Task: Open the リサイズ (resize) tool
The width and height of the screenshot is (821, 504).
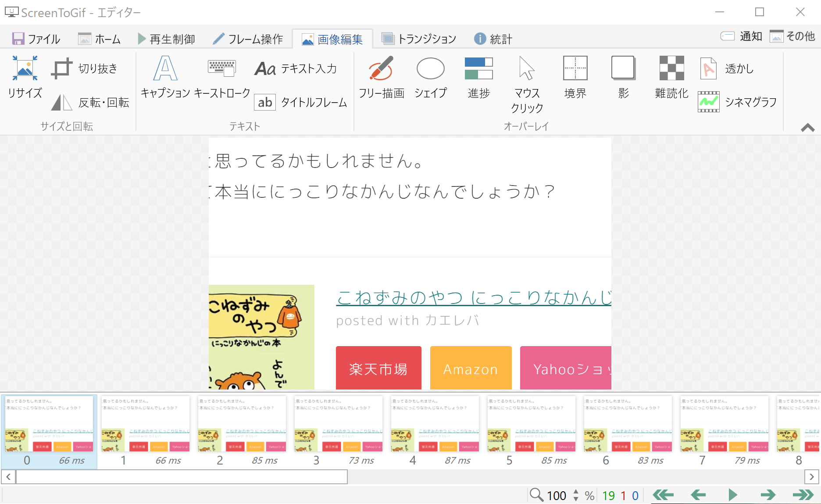Action: tap(25, 77)
